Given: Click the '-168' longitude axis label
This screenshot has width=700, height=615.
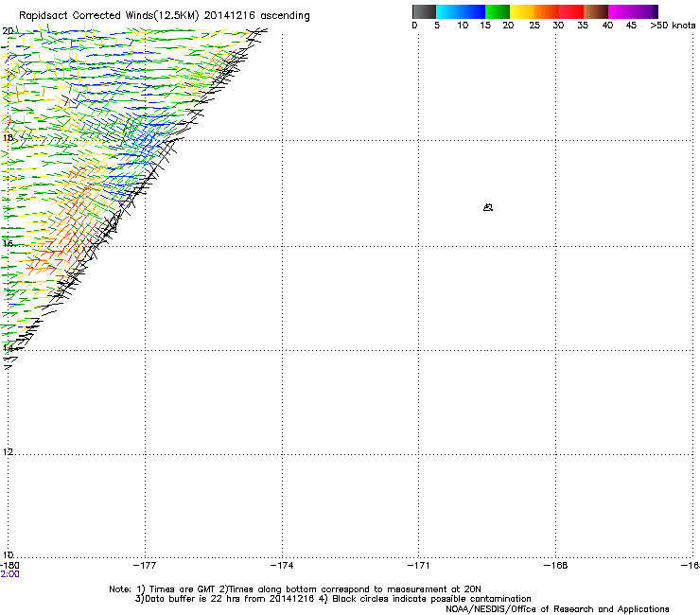Looking at the screenshot, I should [x=556, y=566].
